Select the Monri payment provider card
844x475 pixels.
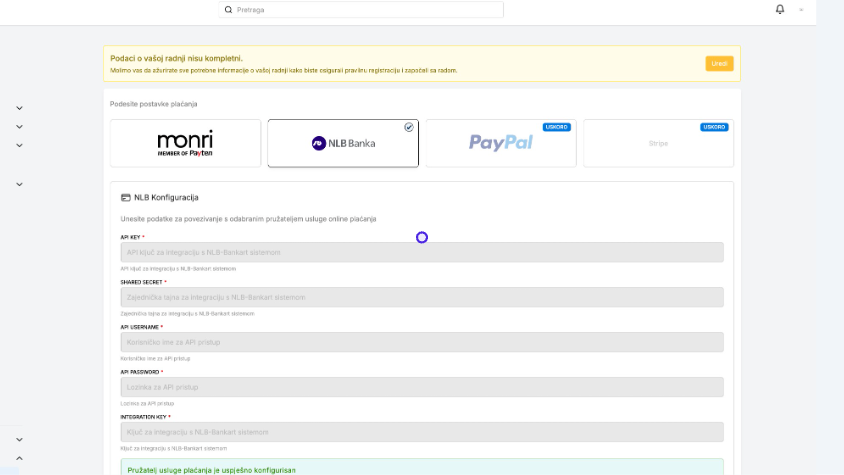(185, 143)
